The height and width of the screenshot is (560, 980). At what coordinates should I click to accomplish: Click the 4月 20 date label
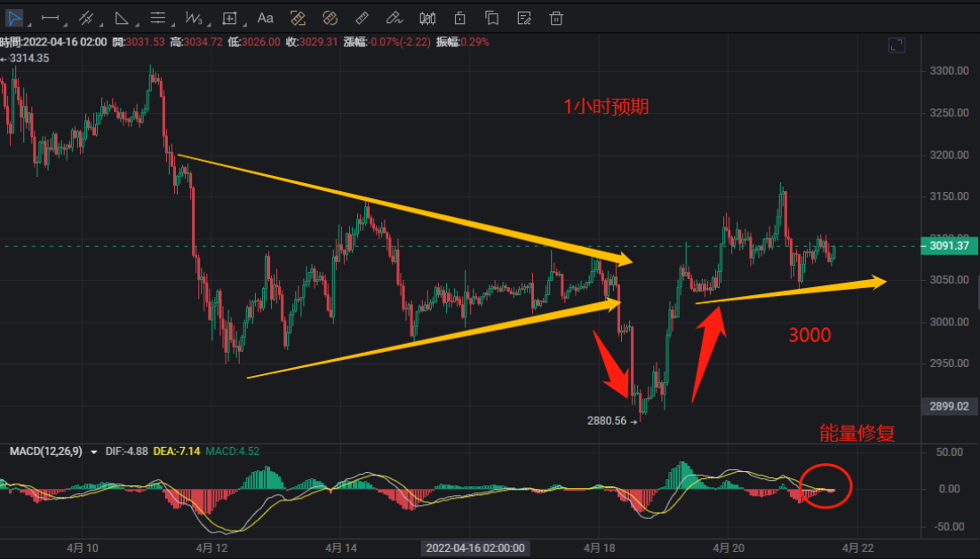[x=729, y=548]
